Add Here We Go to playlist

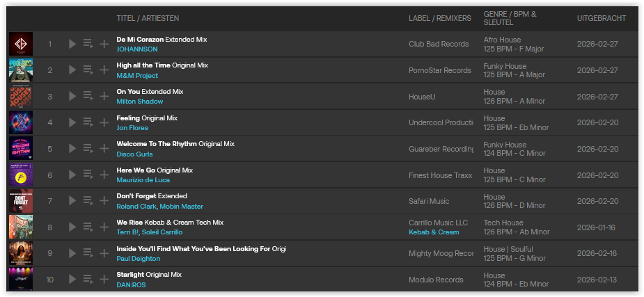point(104,175)
